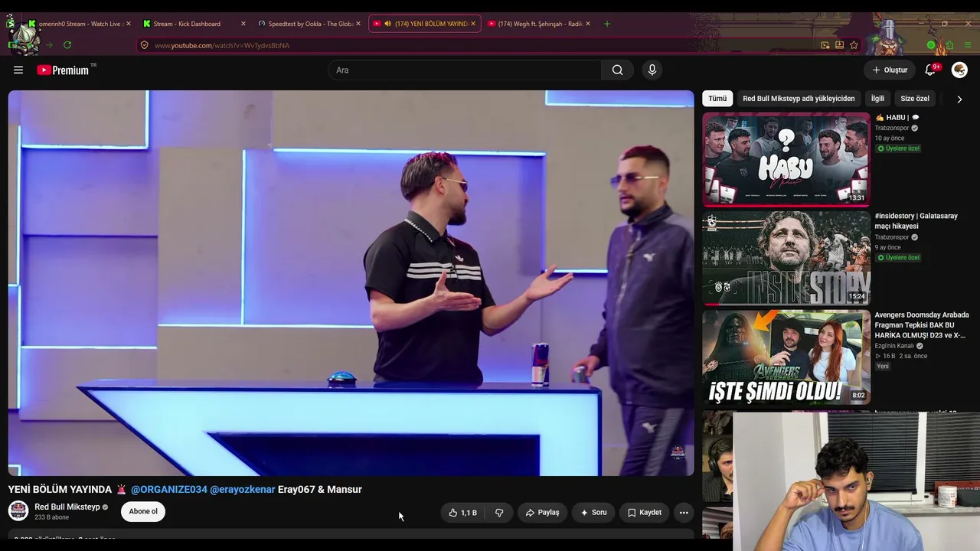Start voice search with the microphone

[652, 70]
